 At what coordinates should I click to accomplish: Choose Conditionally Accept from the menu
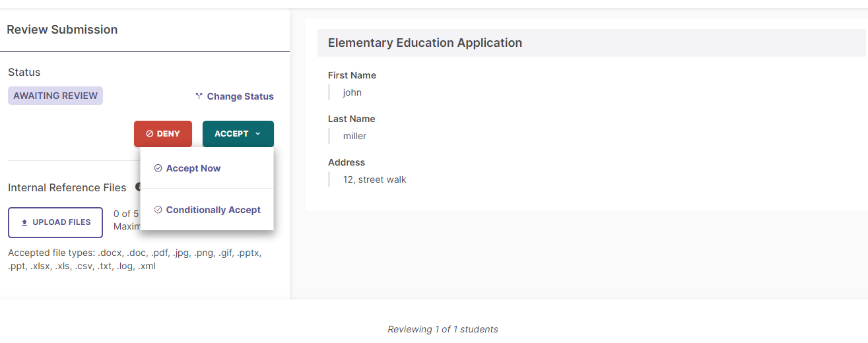pyautogui.click(x=207, y=210)
